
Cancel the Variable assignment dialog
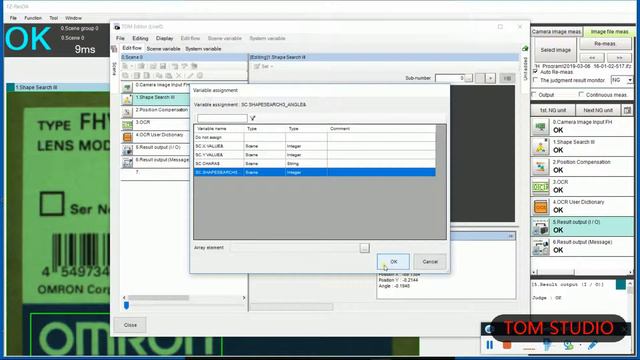(x=430, y=262)
